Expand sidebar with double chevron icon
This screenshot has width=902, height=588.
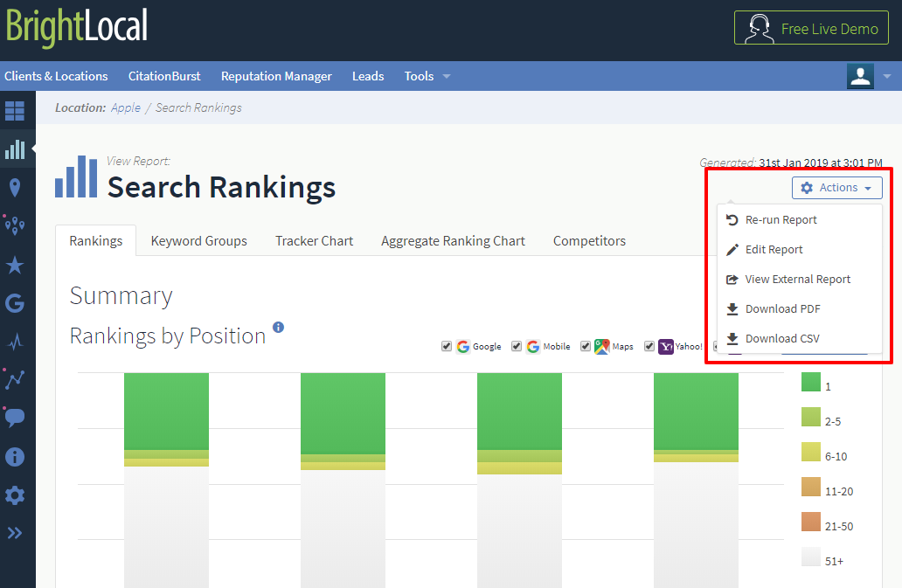point(15,533)
